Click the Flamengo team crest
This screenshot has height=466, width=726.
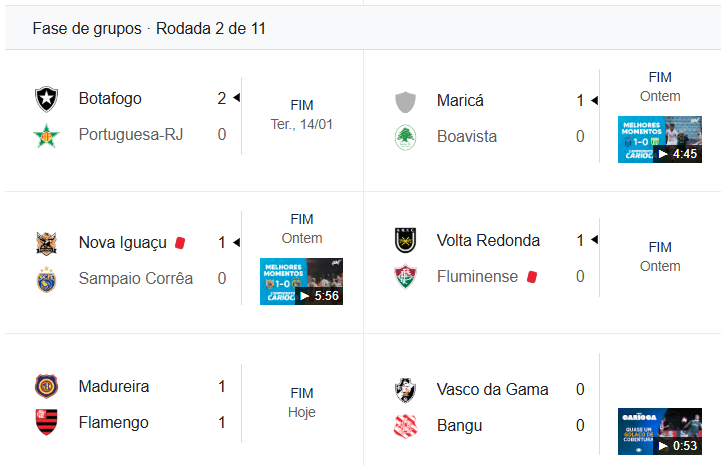(x=46, y=423)
